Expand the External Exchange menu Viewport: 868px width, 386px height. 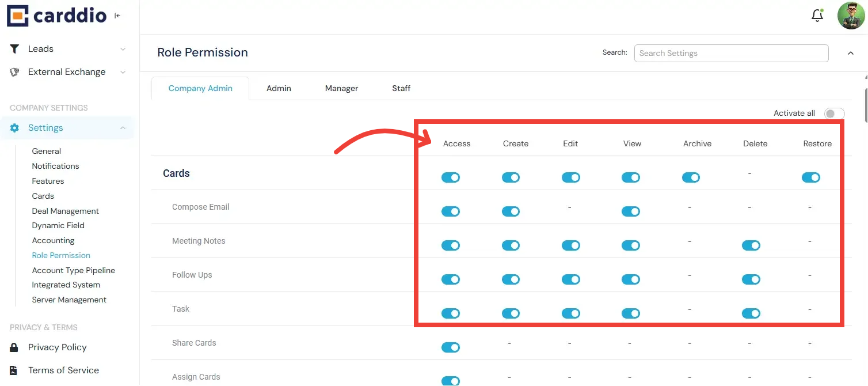pos(123,71)
